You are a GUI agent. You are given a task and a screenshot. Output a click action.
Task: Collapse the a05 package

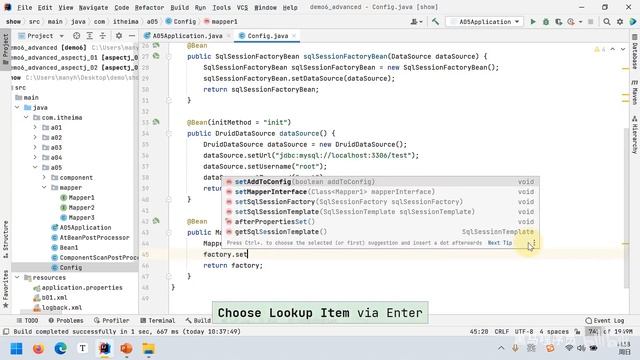click(x=35, y=167)
